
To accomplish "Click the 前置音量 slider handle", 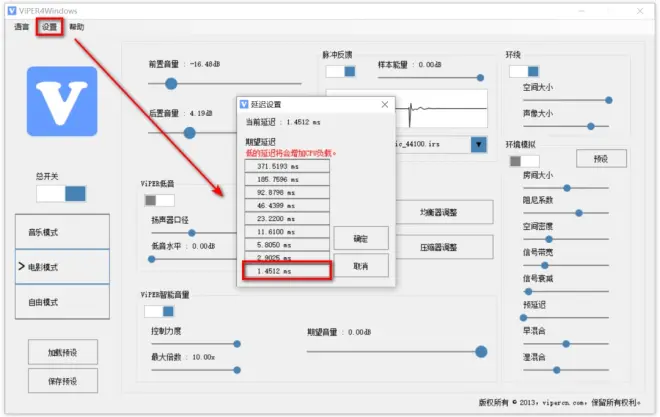I will (x=171, y=84).
